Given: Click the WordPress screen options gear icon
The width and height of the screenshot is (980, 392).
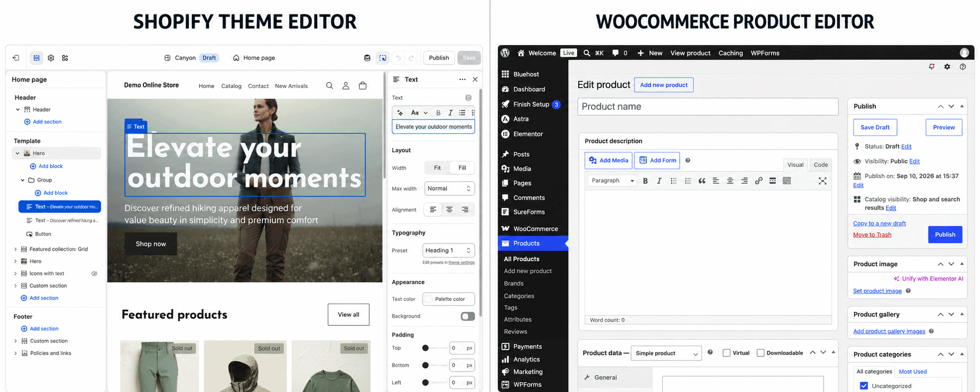Looking at the screenshot, I should (947, 67).
